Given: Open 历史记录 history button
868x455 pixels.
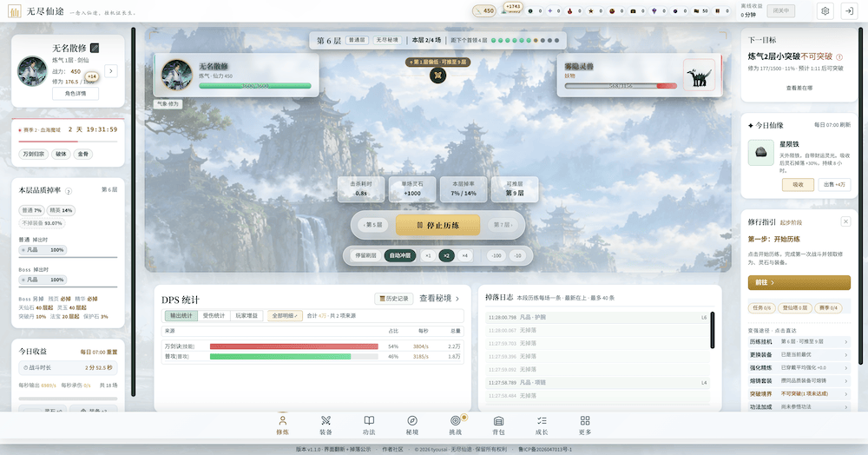Looking at the screenshot, I should [x=394, y=299].
